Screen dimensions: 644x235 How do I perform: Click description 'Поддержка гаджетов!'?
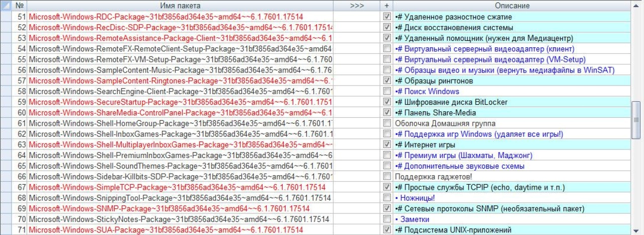[433, 177]
